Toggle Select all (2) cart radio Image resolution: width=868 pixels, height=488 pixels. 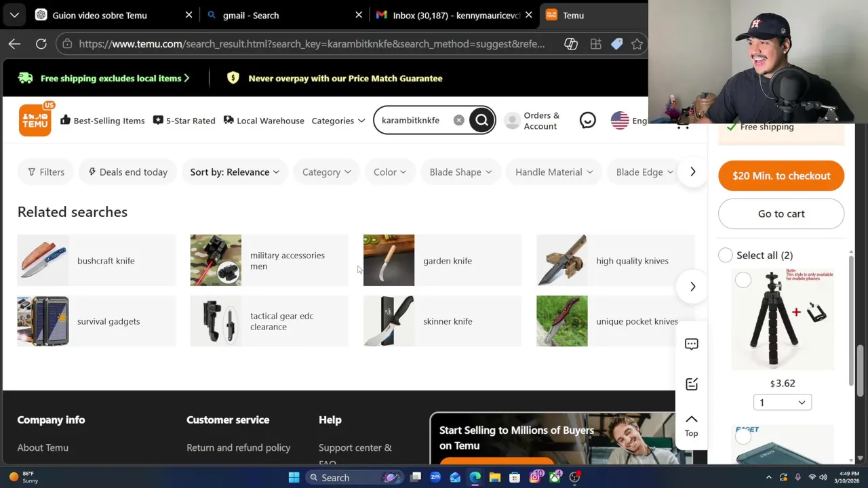726,255
